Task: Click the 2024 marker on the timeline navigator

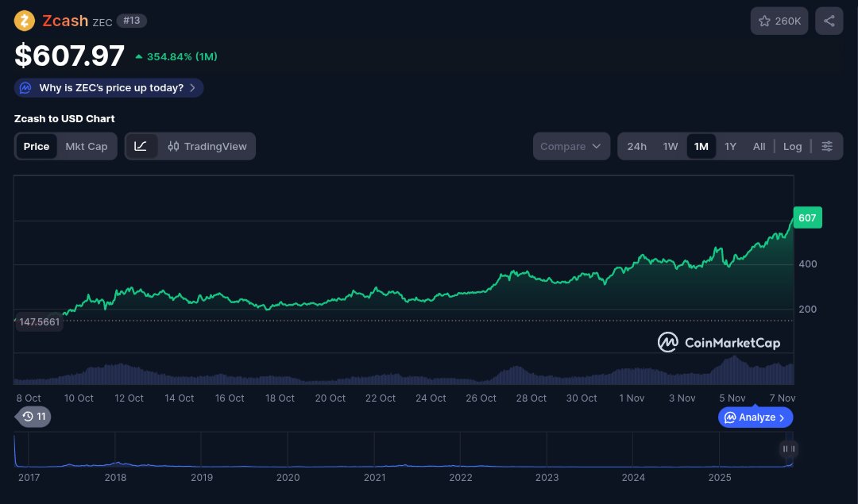Action: pyautogui.click(x=633, y=477)
